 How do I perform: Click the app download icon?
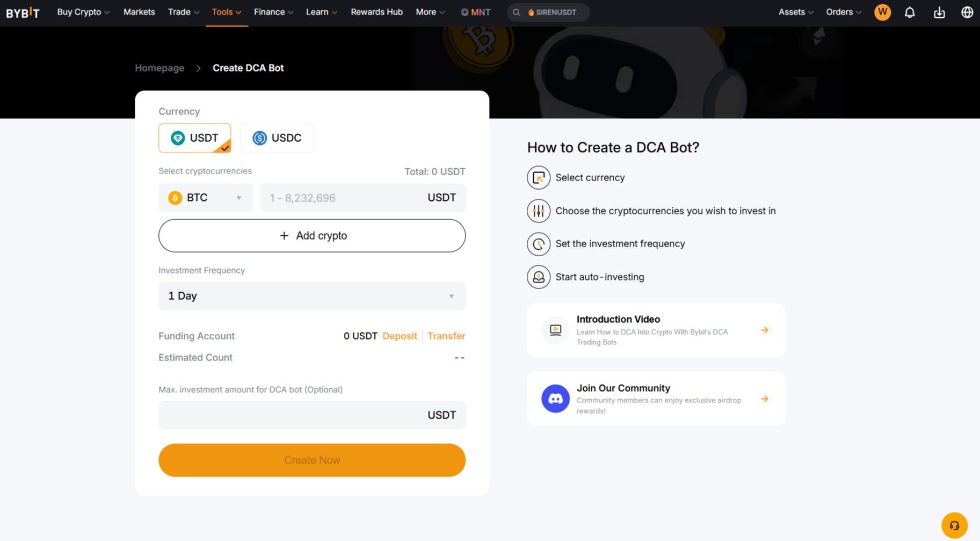[939, 12]
